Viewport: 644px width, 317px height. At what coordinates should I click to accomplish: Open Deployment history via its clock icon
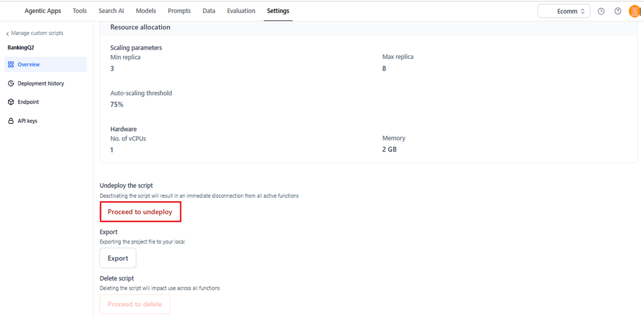(11, 83)
